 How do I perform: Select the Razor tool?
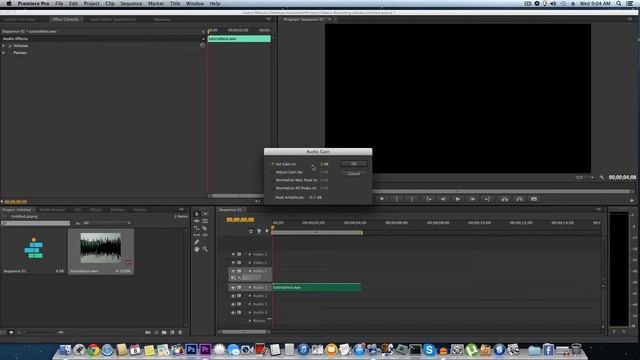(x=205, y=228)
